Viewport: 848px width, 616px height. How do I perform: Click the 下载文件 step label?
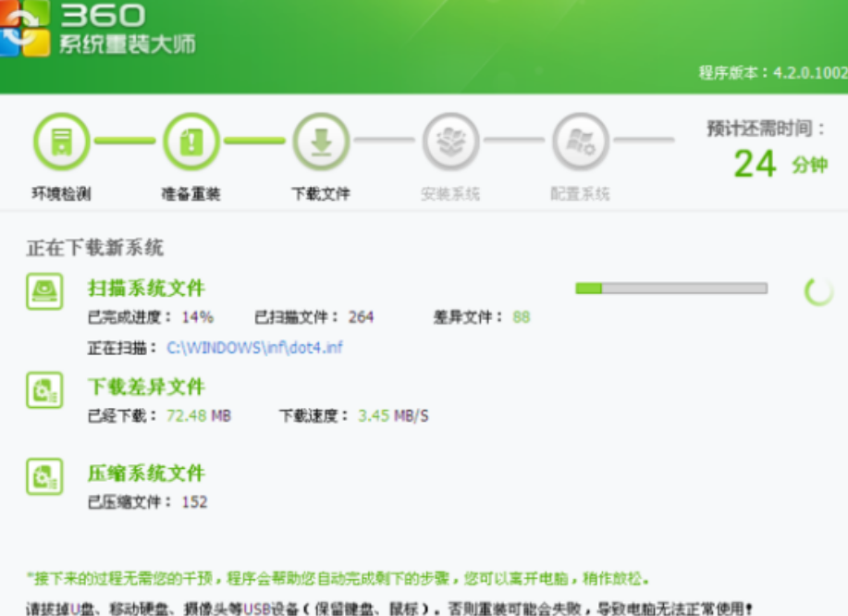click(x=321, y=194)
